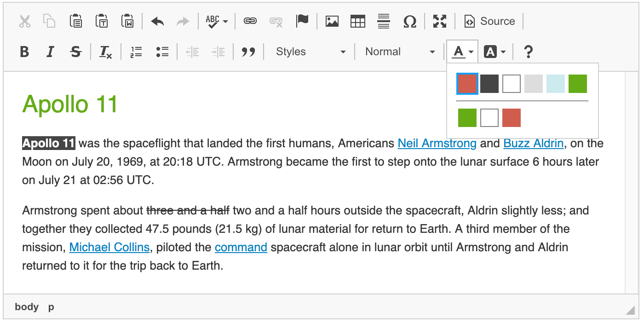Open the Styles dropdown
This screenshot has height=323, width=644.
tap(310, 52)
